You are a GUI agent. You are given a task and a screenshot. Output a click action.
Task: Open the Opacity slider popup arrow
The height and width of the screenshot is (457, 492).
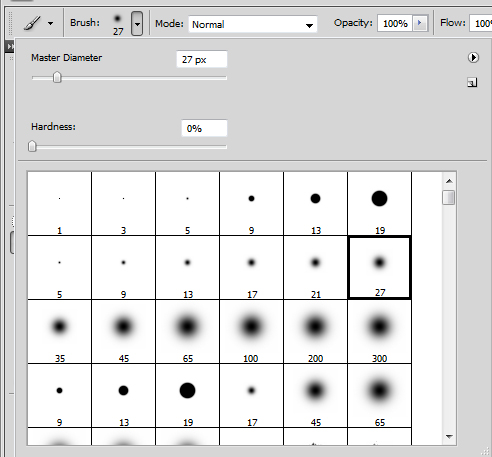pyautogui.click(x=420, y=23)
